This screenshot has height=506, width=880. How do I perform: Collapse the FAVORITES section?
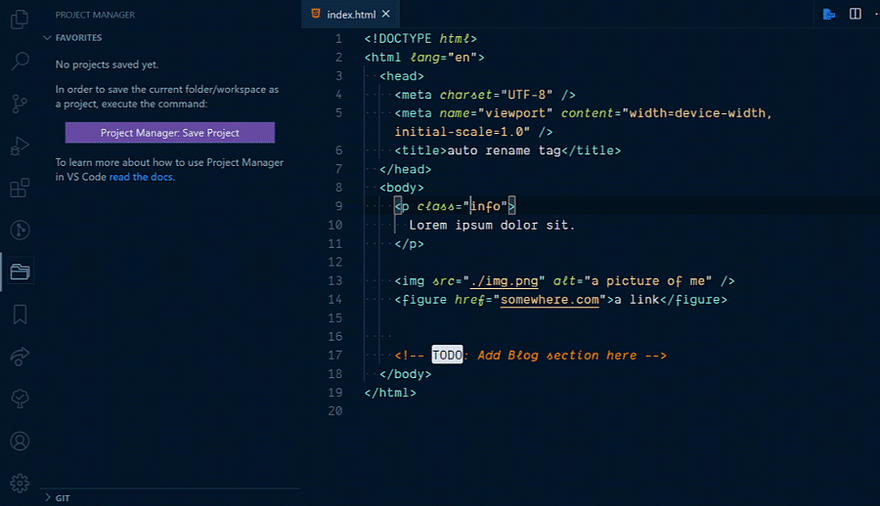pos(79,38)
